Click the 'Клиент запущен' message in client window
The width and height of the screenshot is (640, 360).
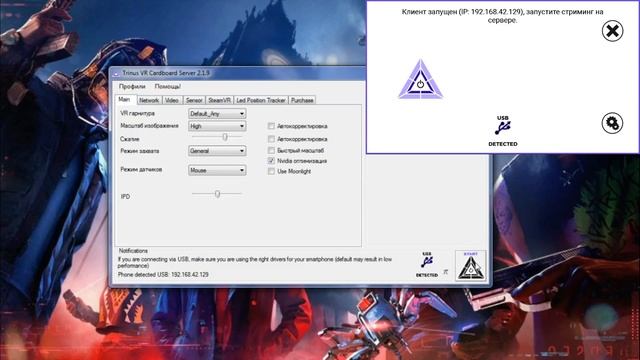pos(502,16)
